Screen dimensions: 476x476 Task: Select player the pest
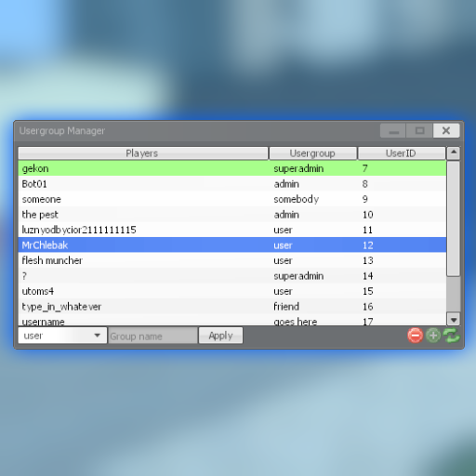point(232,215)
